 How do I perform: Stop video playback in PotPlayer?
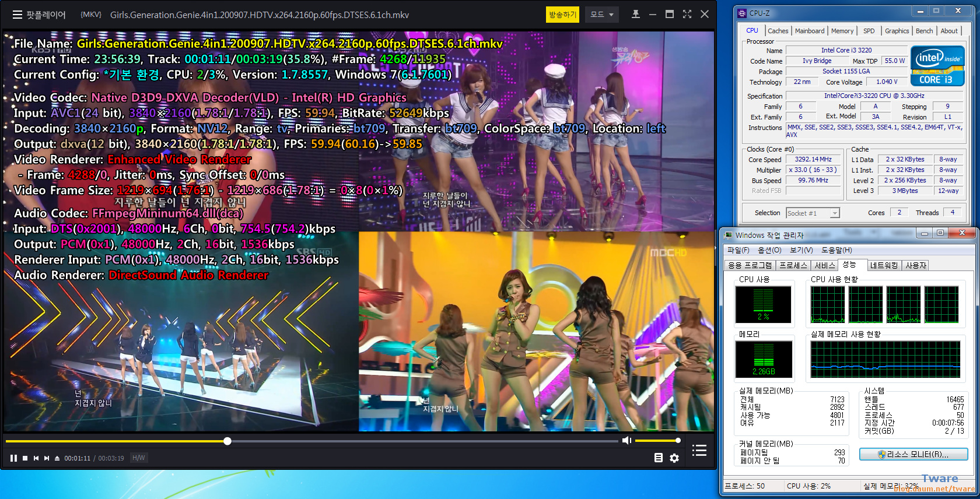[x=25, y=458]
